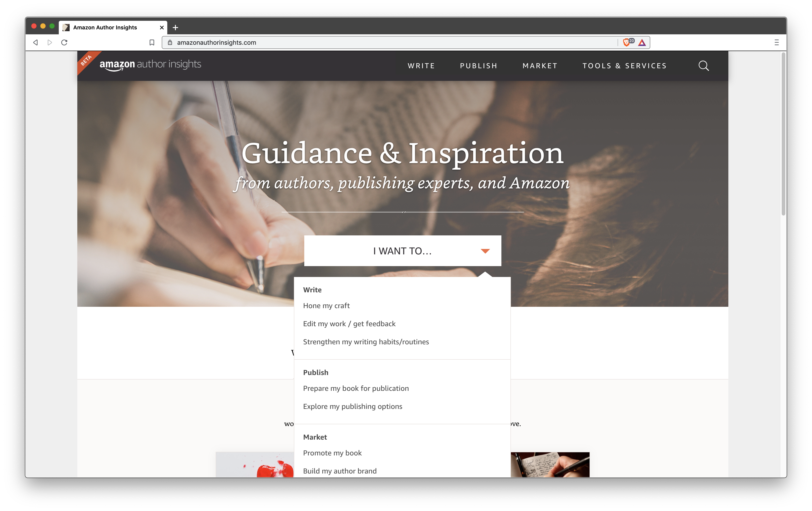The width and height of the screenshot is (812, 511).
Task: Click the amazon author insights logo
Action: 150,65
